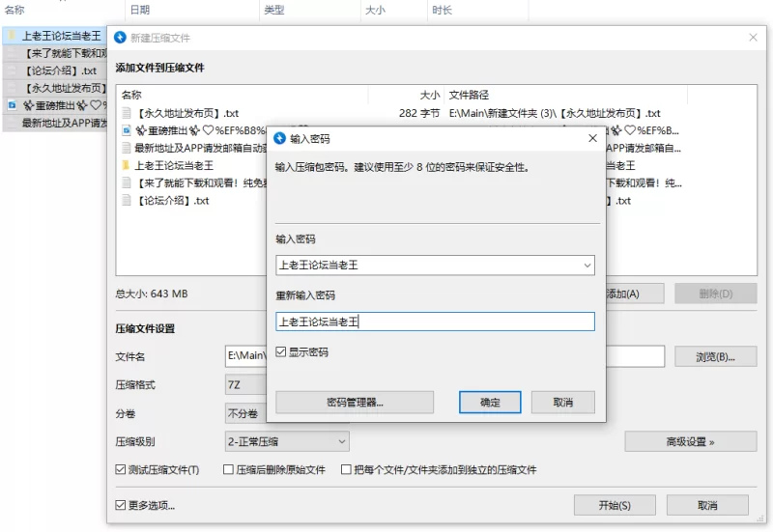Open the 密码管理器 button

coord(355,402)
